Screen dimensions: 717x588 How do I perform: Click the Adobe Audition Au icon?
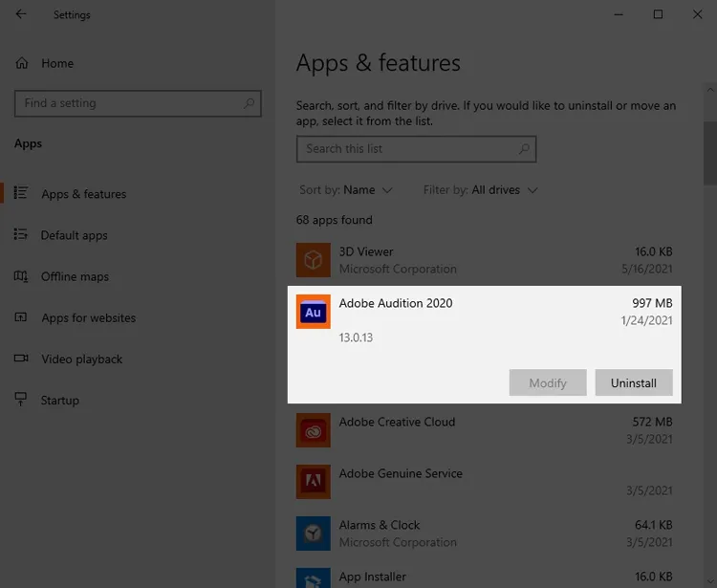coord(314,312)
